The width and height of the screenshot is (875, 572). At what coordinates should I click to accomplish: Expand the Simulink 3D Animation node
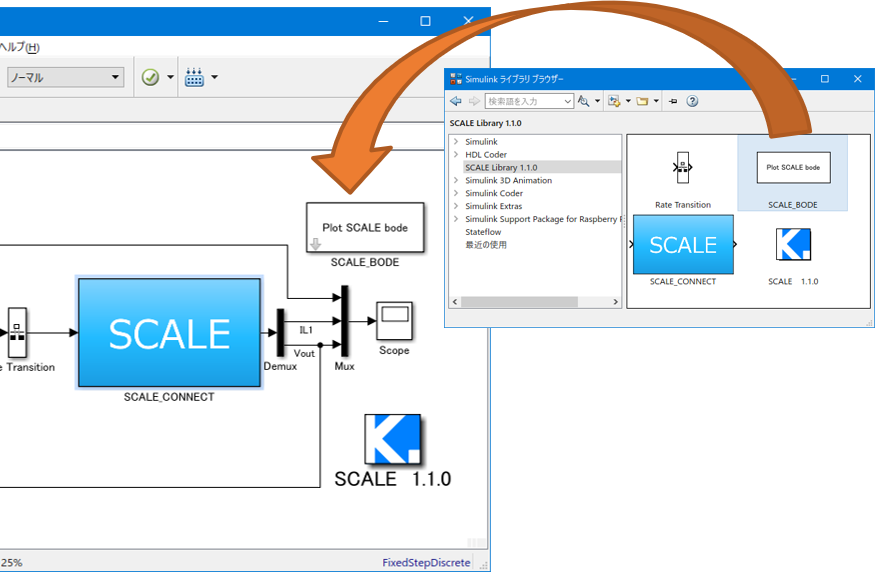456,180
